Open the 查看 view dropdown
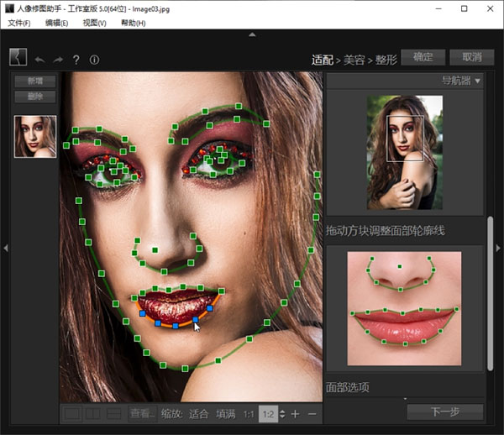Image resolution: width=504 pixels, height=435 pixels. pyautogui.click(x=142, y=414)
